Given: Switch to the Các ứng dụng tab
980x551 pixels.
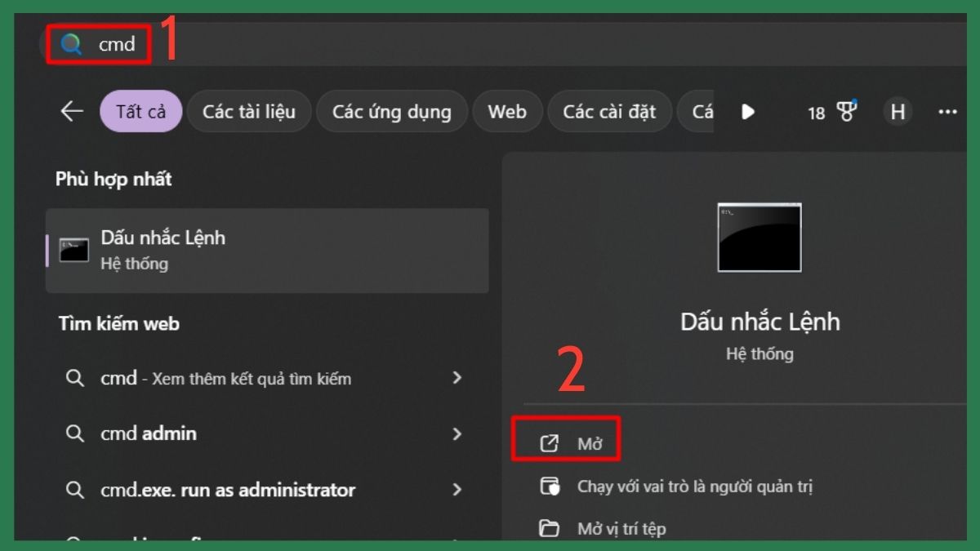Looking at the screenshot, I should 392,112.
